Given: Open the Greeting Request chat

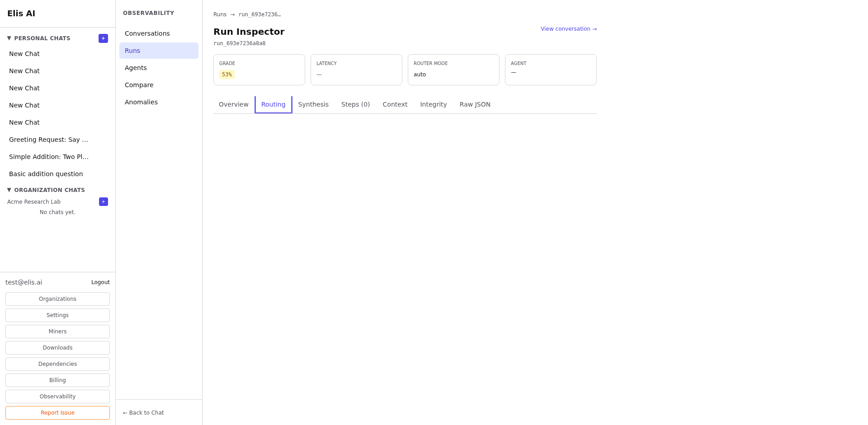Looking at the screenshot, I should [x=48, y=140].
